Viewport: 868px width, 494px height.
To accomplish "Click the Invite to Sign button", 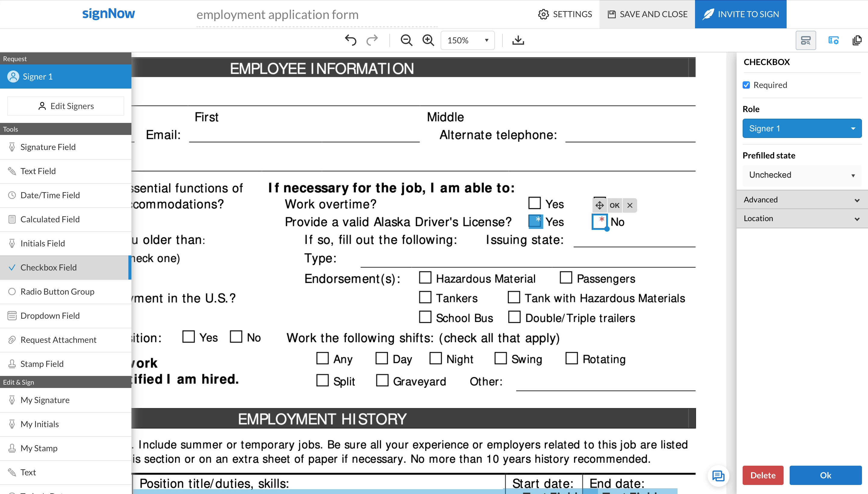I will pyautogui.click(x=741, y=14).
